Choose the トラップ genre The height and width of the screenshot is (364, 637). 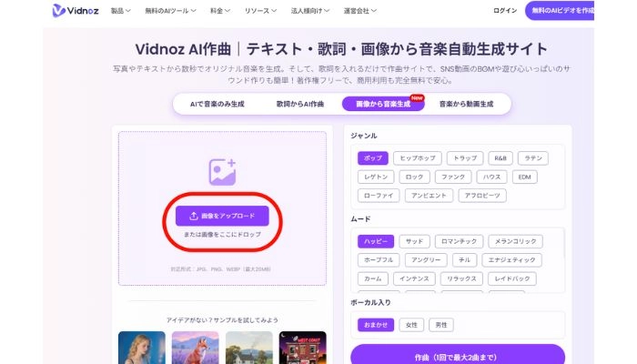465,158
